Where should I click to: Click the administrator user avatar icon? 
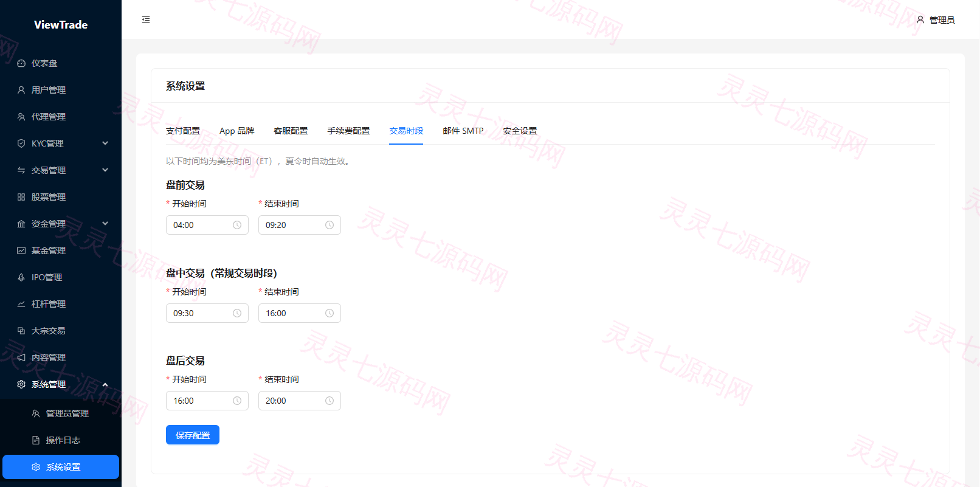(920, 19)
